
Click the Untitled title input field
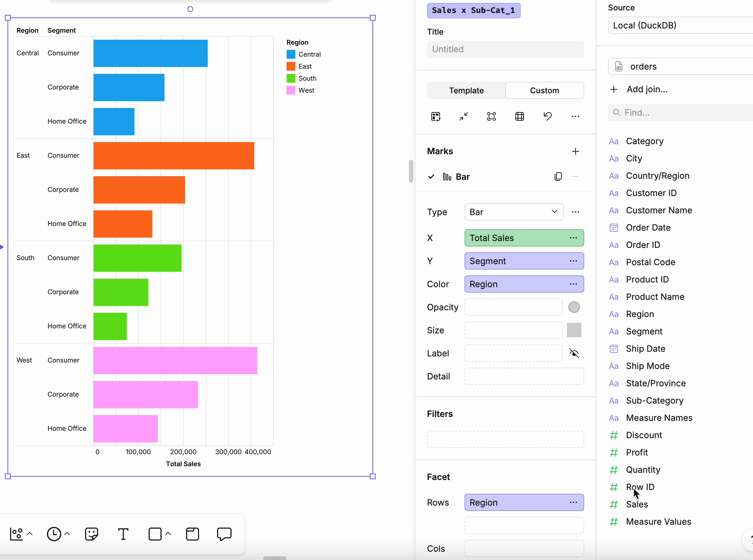click(505, 49)
